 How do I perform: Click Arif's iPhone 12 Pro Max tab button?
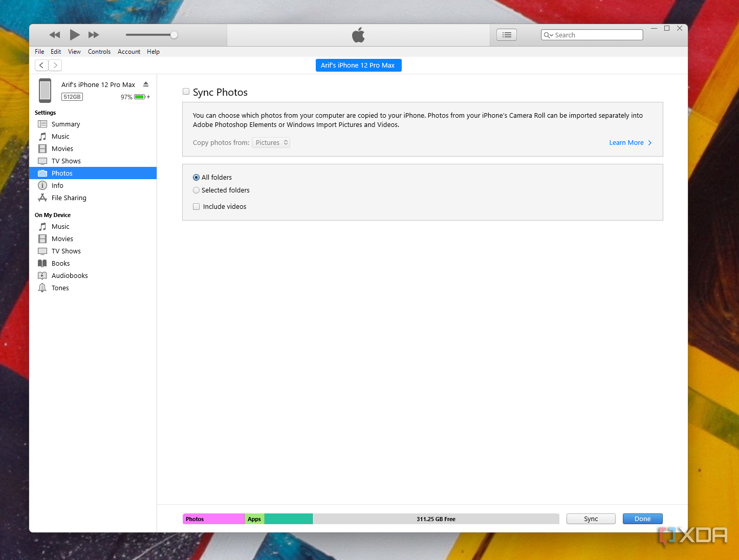358,66
